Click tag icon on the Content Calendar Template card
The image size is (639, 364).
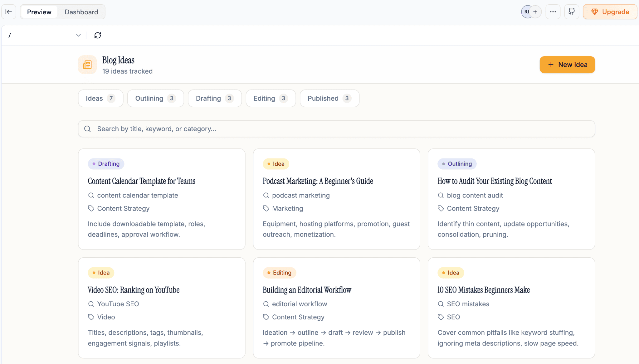91,208
